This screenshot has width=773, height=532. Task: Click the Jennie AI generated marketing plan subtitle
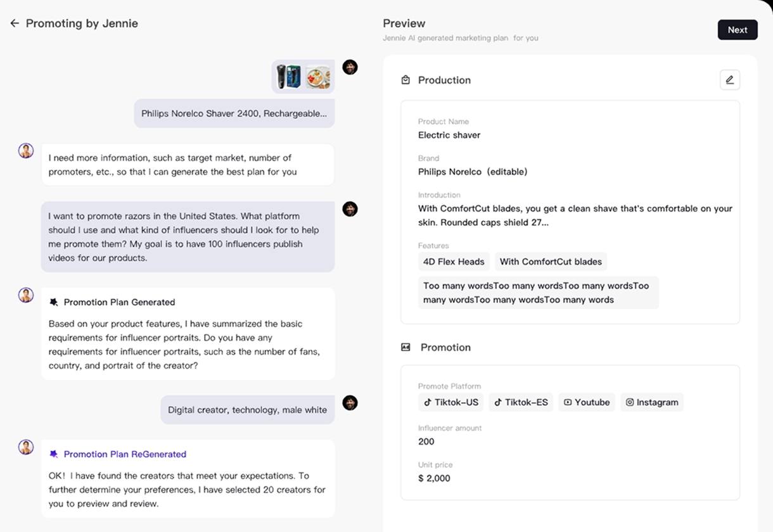point(461,38)
